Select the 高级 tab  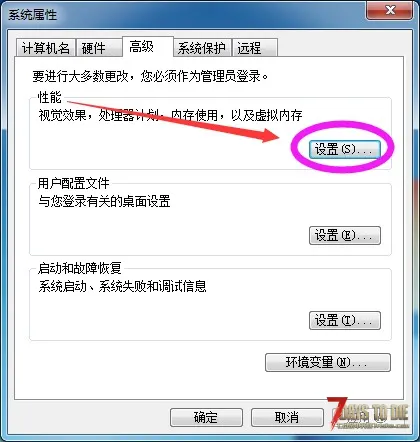148,46
